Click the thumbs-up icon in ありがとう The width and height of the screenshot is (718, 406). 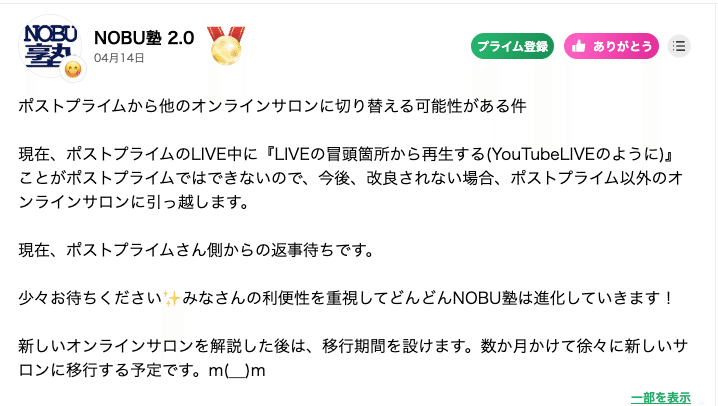point(579,46)
